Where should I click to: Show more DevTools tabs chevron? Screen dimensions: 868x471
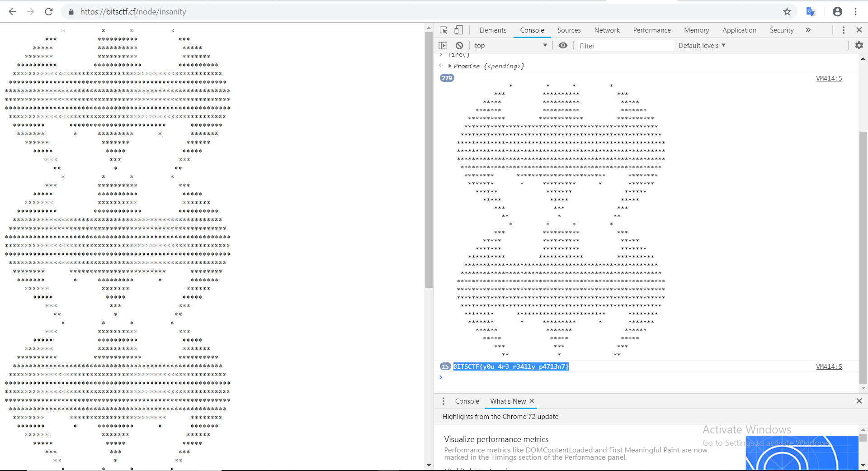tap(808, 30)
